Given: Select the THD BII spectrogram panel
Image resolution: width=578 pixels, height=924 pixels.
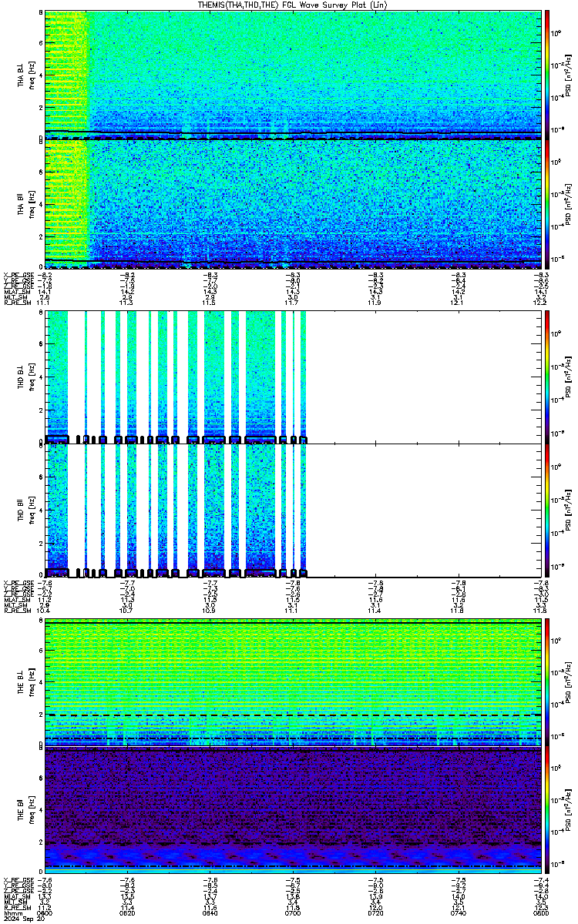Looking at the screenshot, I should click(x=292, y=510).
